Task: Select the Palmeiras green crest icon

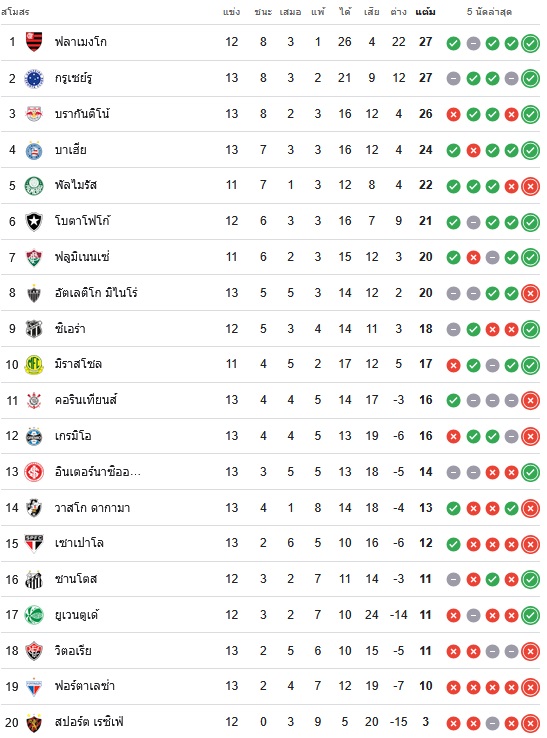Action: tap(34, 185)
